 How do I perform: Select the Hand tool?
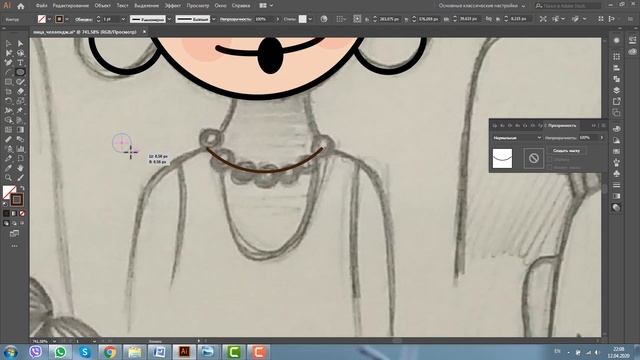pos(20,168)
